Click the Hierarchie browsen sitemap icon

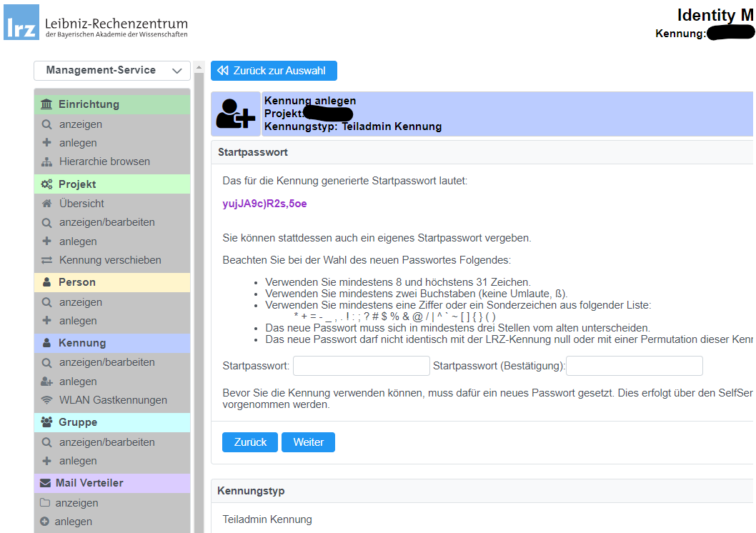point(47,161)
